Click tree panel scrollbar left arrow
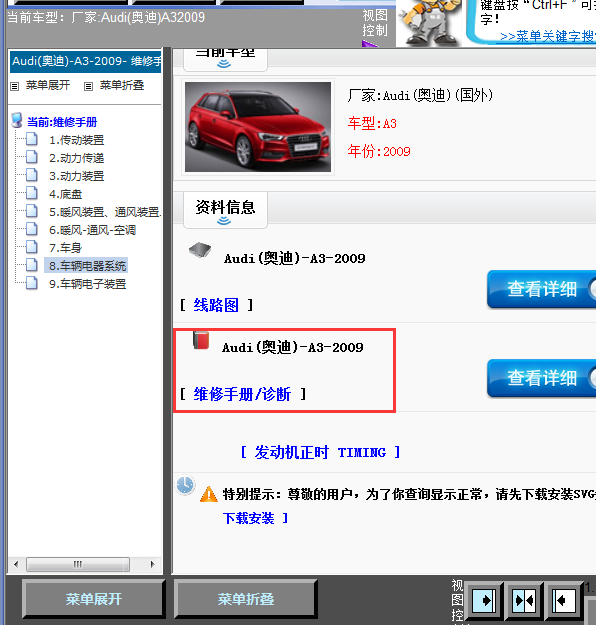Image resolution: width=596 pixels, height=625 pixels. [x=16, y=564]
